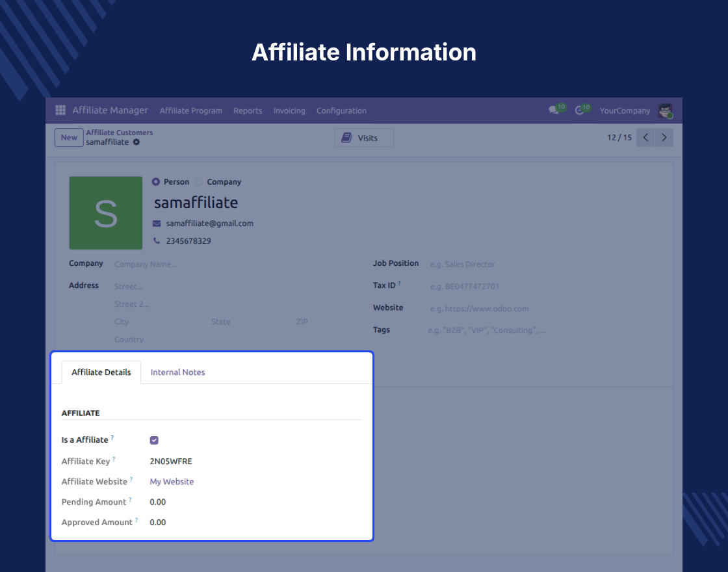
Task: Open the Affiliate Program menu
Action: pyautogui.click(x=191, y=110)
